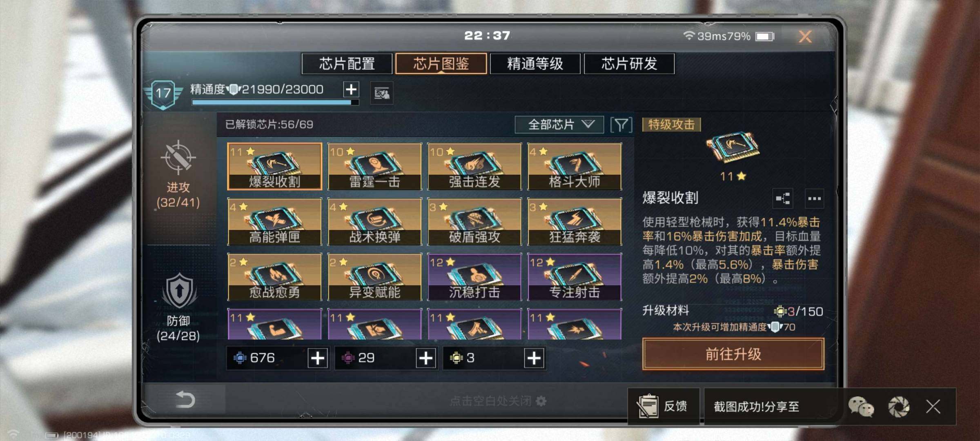This screenshot has width=980, height=441.
Task: Open the 芯片研发 tab
Action: coord(629,64)
